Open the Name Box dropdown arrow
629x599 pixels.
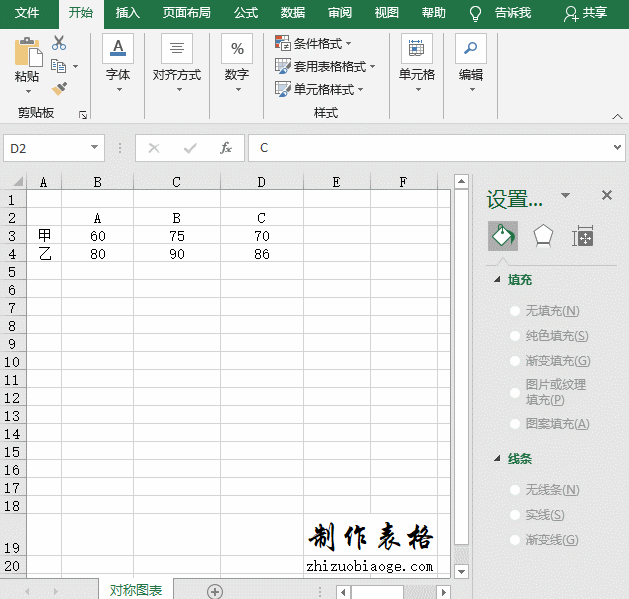[x=94, y=147]
